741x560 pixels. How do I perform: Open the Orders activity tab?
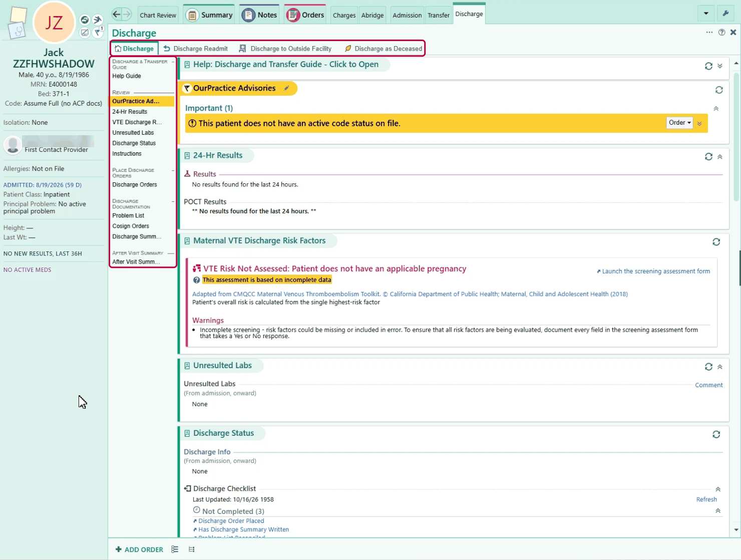[x=305, y=15]
